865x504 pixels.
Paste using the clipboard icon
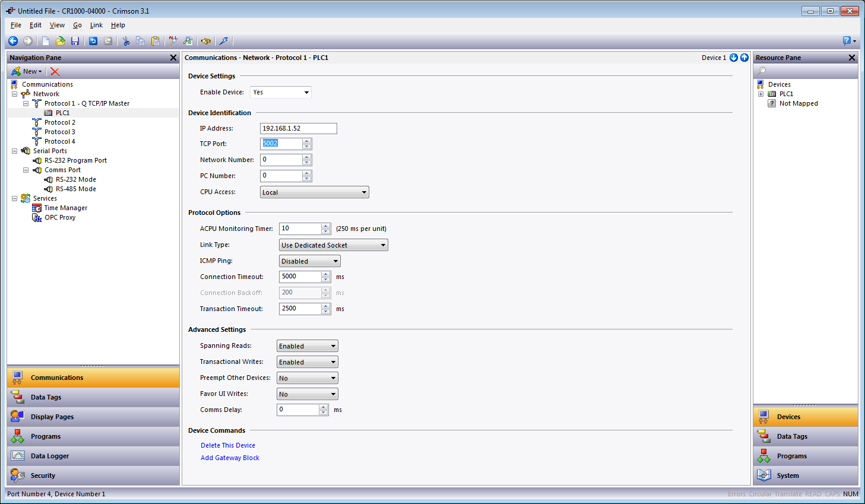coord(156,41)
